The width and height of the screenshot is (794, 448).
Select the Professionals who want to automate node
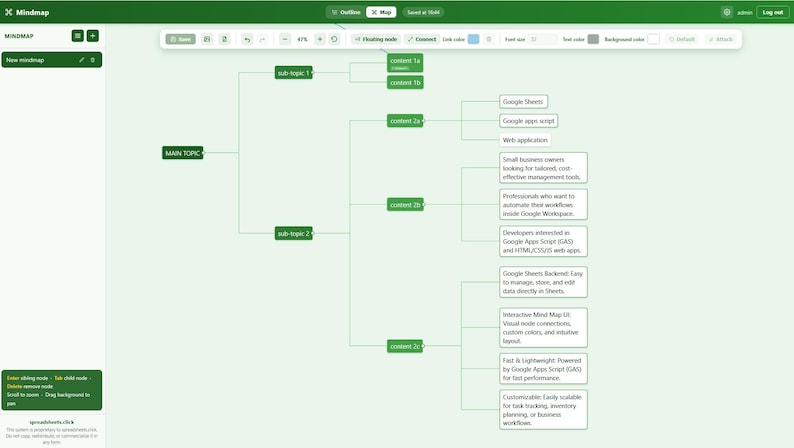click(543, 205)
